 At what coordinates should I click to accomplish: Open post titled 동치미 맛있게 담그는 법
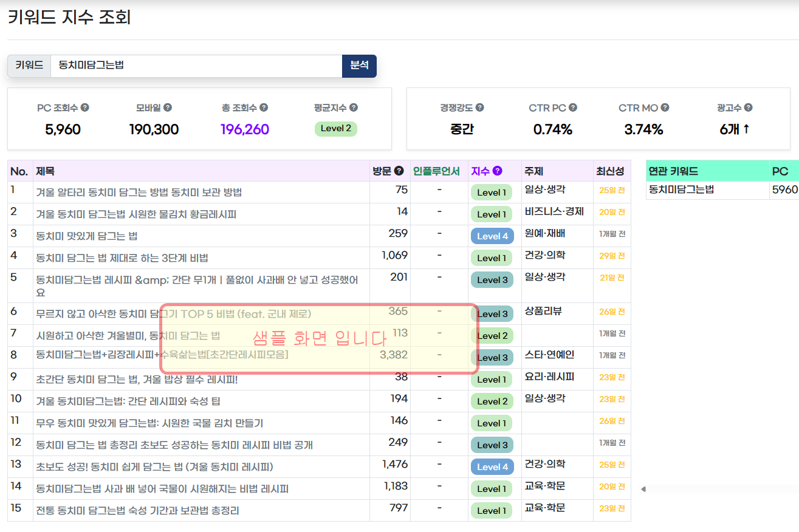[x=87, y=236]
